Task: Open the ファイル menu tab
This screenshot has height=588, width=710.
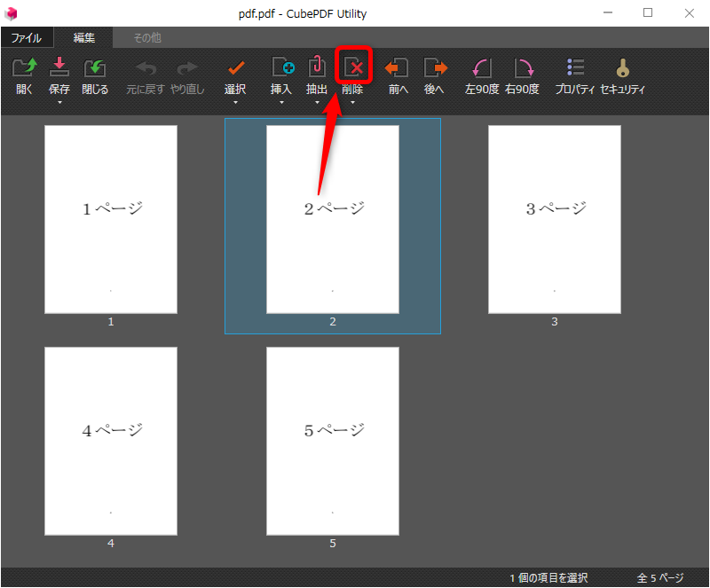Action: pos(27,37)
